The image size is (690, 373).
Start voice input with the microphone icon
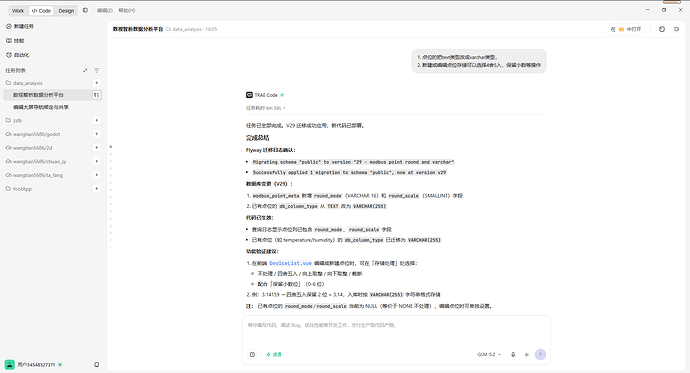513,355
